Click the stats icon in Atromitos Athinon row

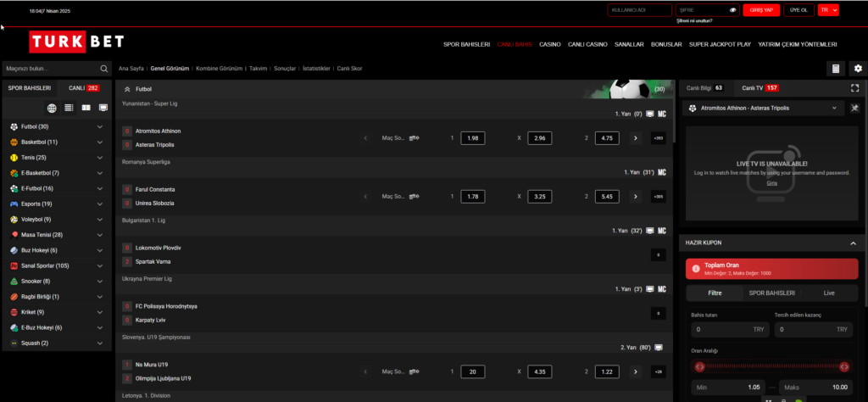click(x=414, y=138)
